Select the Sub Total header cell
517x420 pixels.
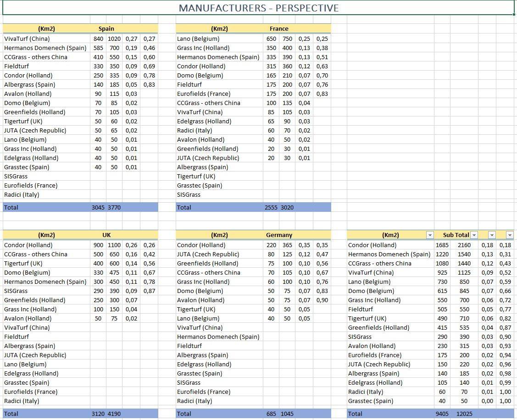point(456,235)
